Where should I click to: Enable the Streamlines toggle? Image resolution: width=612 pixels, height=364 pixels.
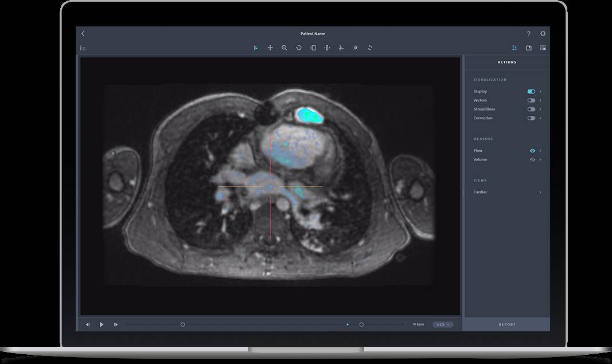point(531,109)
